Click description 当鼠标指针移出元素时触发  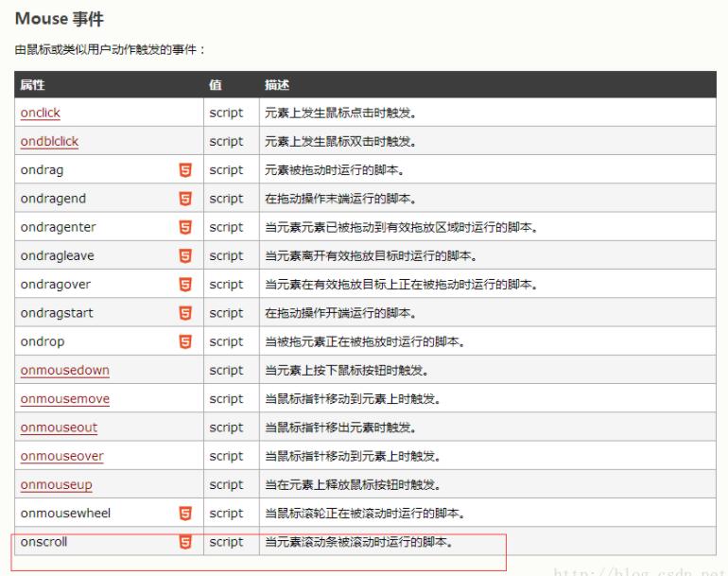[339, 428]
